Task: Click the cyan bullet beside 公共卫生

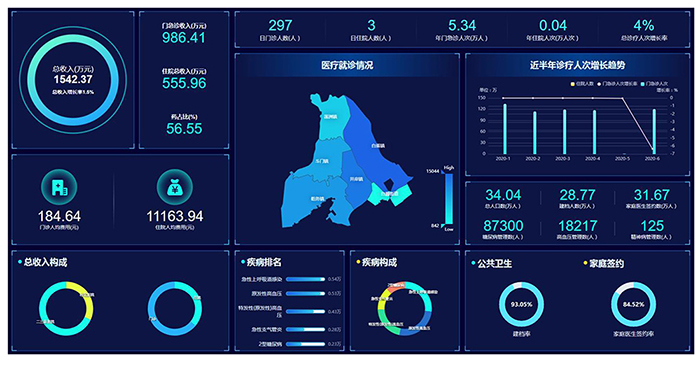Action: click(x=473, y=263)
